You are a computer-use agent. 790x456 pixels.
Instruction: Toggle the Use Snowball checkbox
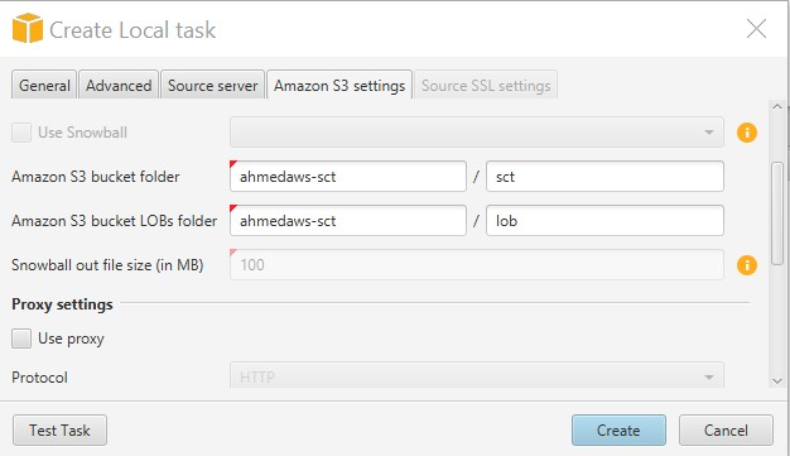pos(22,132)
